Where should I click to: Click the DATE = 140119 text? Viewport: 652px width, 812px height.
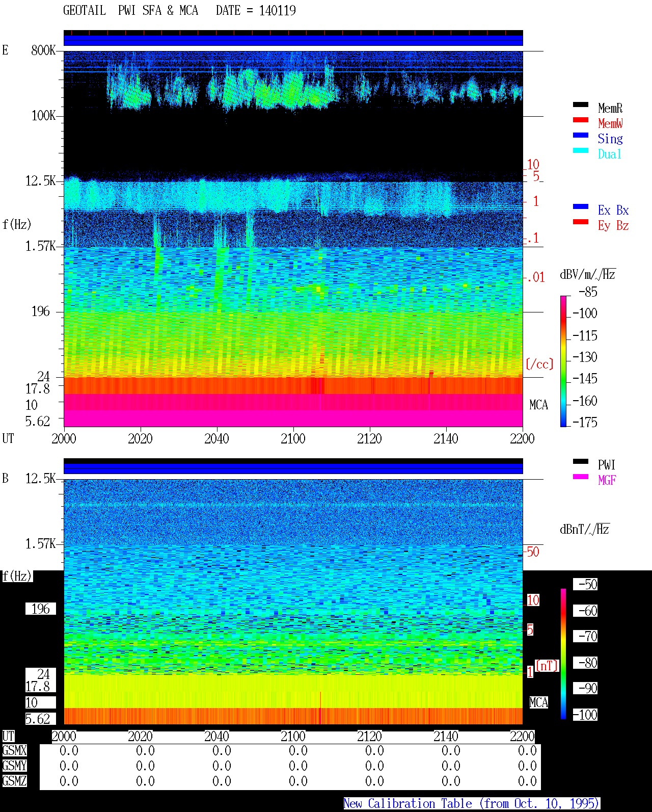pos(256,10)
